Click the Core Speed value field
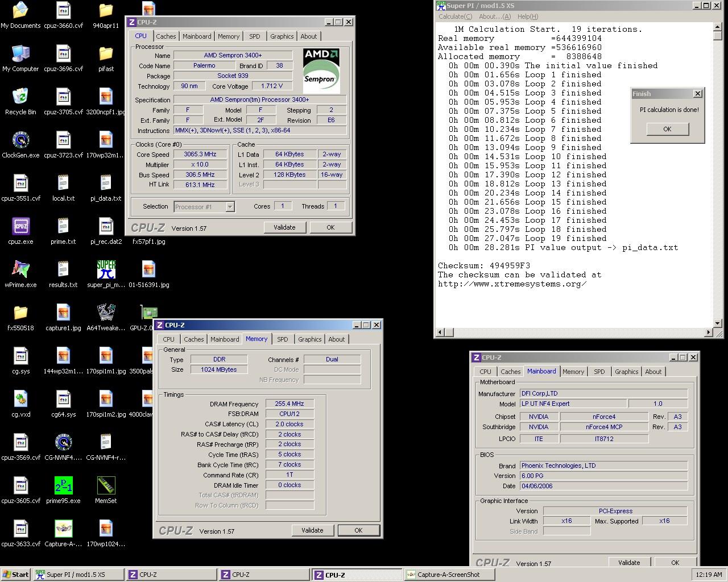Viewport: 728px width, 582px height. tap(200, 155)
